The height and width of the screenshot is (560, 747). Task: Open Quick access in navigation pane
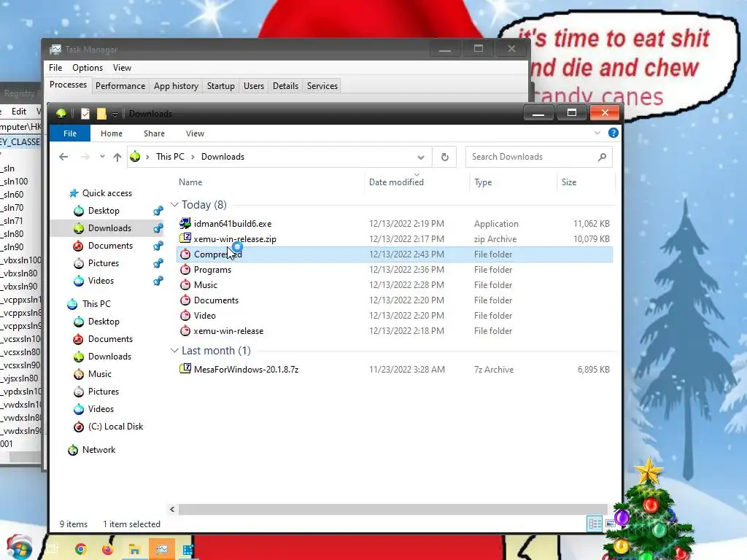click(x=107, y=192)
